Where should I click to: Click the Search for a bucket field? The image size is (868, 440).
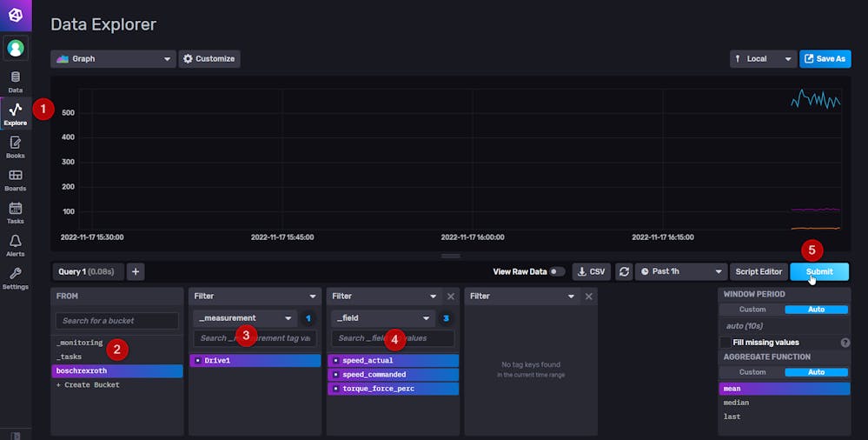point(116,321)
